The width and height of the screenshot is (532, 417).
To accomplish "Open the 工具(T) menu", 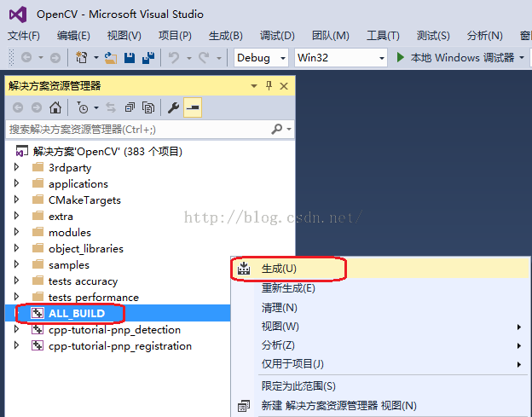I will 383,36.
